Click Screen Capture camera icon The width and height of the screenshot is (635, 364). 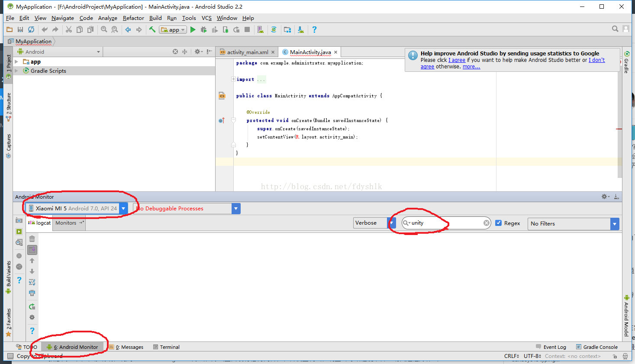[19, 220]
